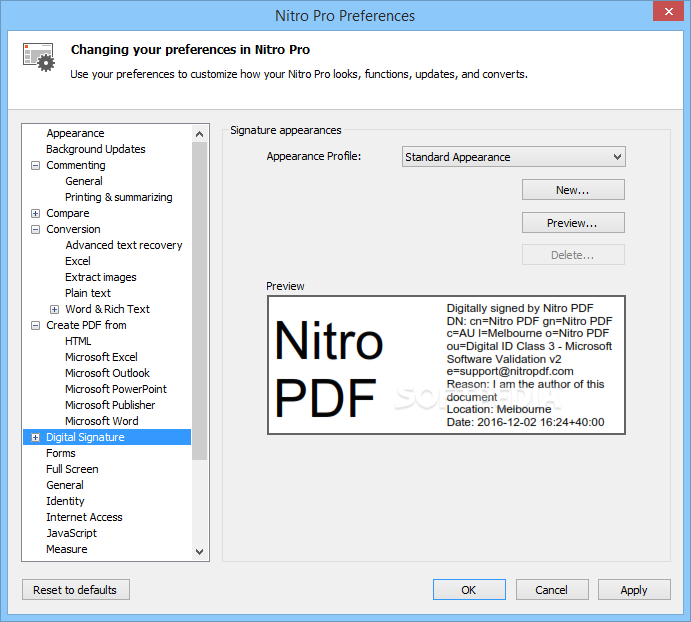Viewport: 691px width, 622px height.
Task: Select Background Updates category
Action: pyautogui.click(x=96, y=149)
